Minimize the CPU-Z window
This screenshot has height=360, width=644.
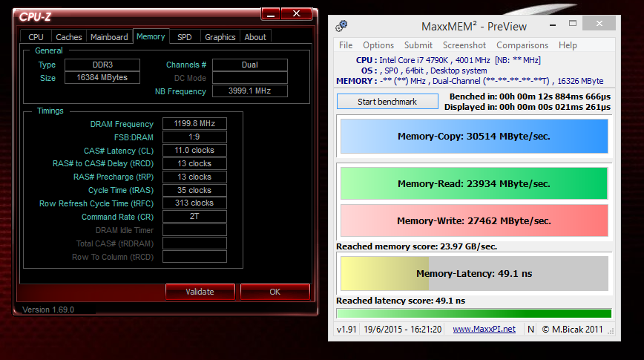pos(271,14)
